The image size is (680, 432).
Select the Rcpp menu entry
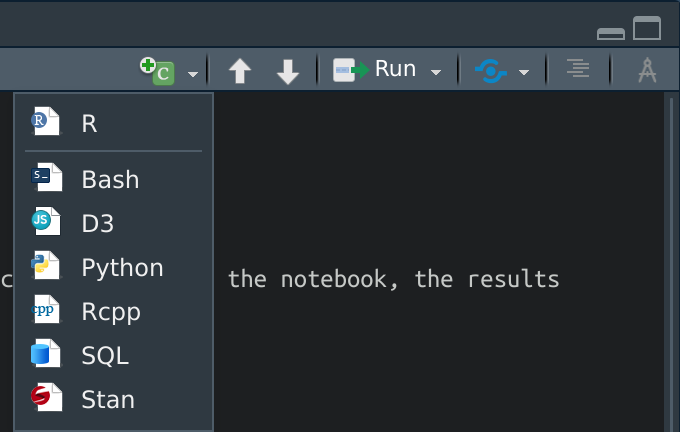pyautogui.click(x=110, y=312)
